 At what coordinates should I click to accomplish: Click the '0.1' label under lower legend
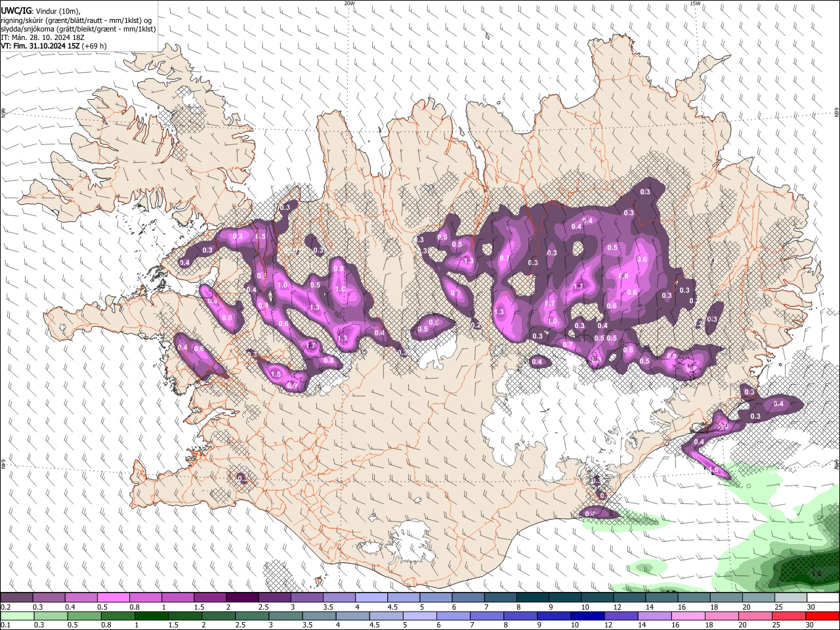5,625
